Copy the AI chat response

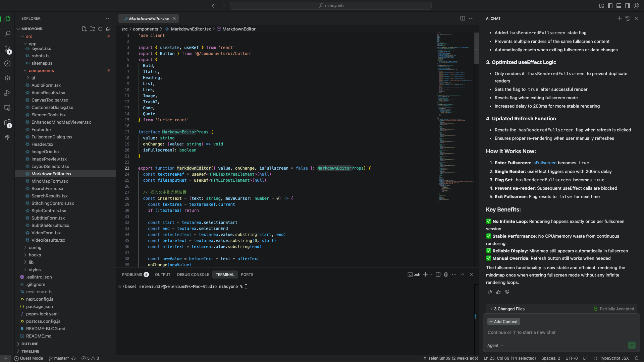490,292
